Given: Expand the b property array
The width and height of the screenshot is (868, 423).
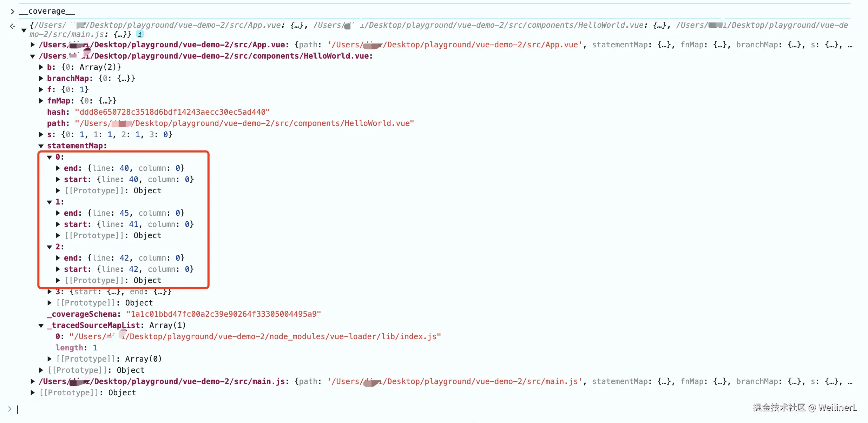Looking at the screenshot, I should 41,67.
